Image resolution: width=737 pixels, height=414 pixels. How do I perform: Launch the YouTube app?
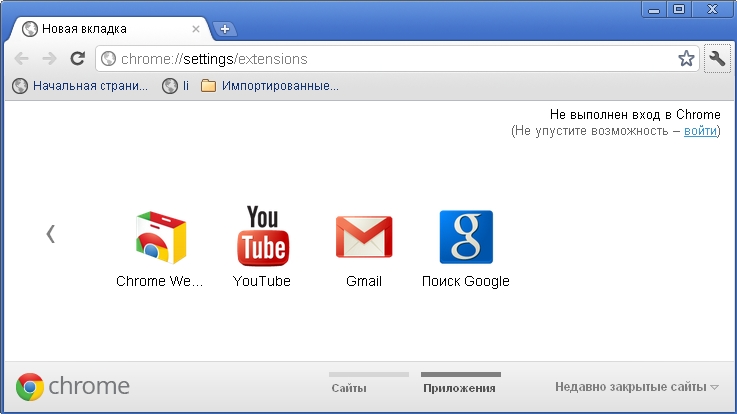coord(262,247)
